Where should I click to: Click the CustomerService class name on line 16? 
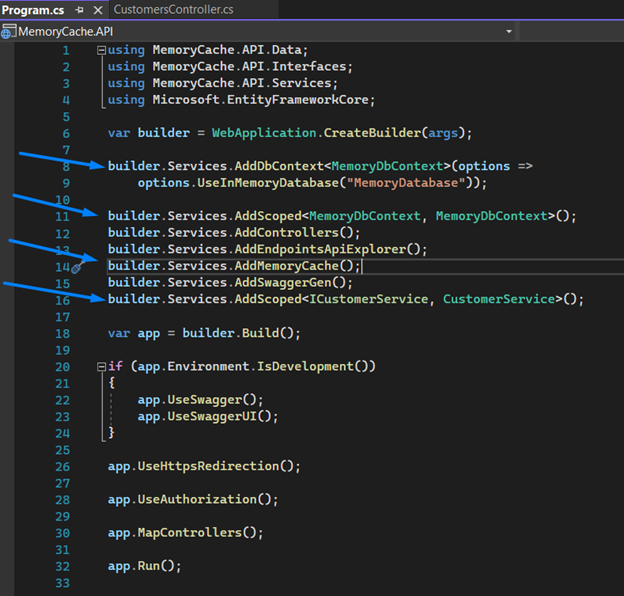pos(498,299)
